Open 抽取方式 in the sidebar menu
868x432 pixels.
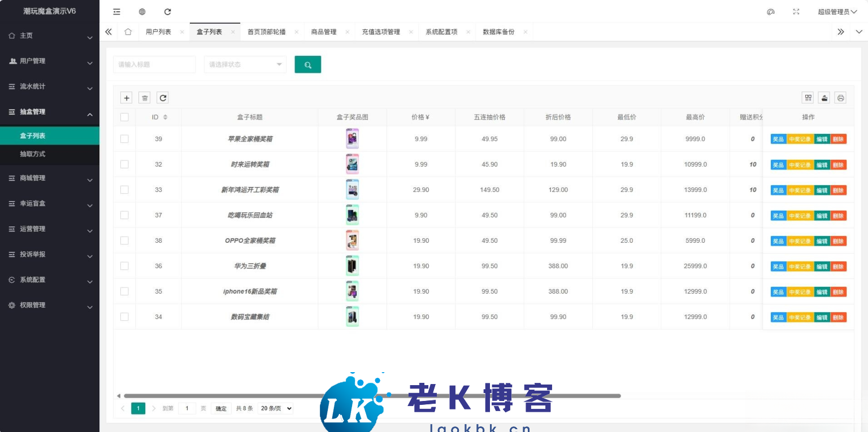(33, 154)
